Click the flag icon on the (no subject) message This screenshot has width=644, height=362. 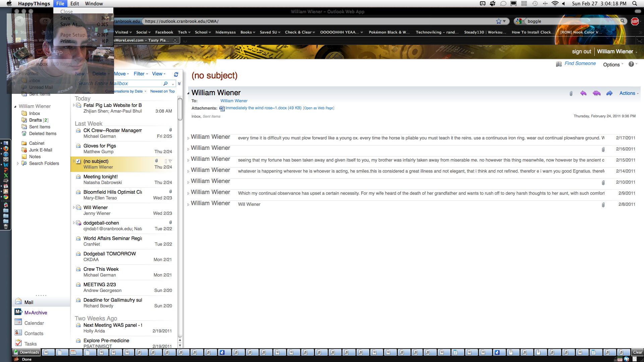coord(170,161)
